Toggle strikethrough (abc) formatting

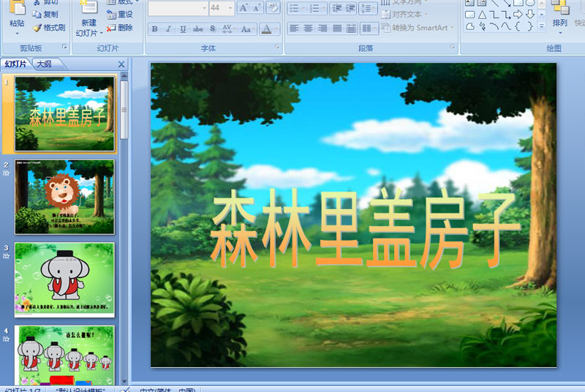(197, 29)
